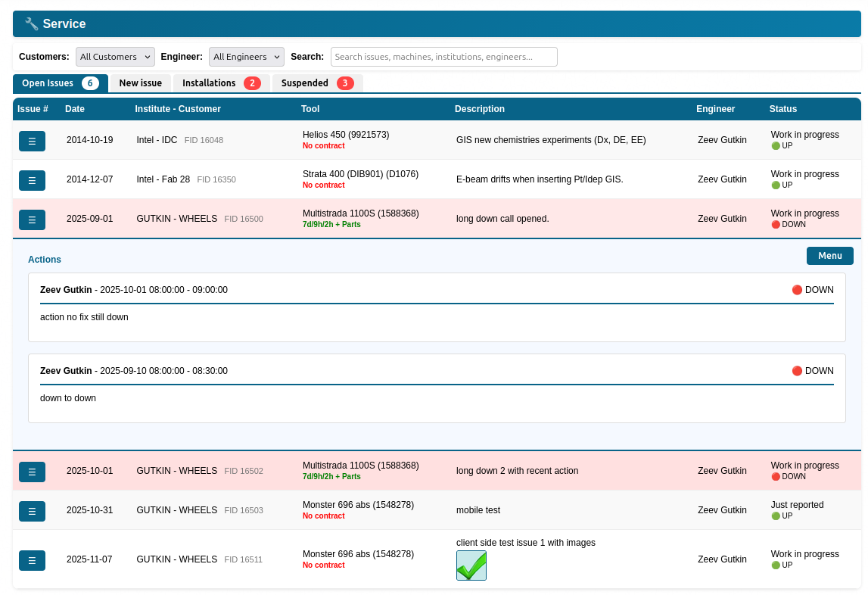This screenshot has height=595, width=868.
Task: Click the Menu button in Actions panel
Action: pyautogui.click(x=829, y=256)
